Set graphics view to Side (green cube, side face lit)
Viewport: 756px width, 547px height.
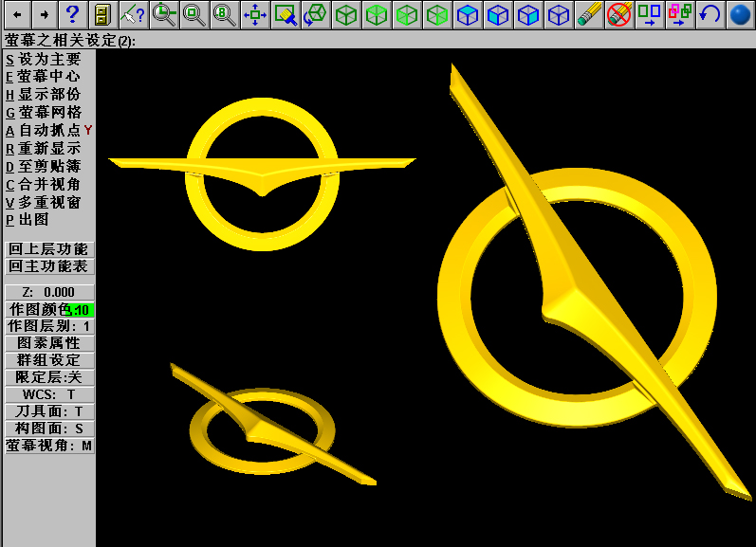(x=437, y=14)
